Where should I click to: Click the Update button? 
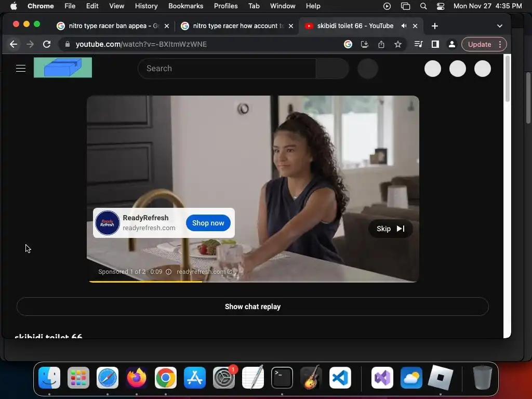480,45
